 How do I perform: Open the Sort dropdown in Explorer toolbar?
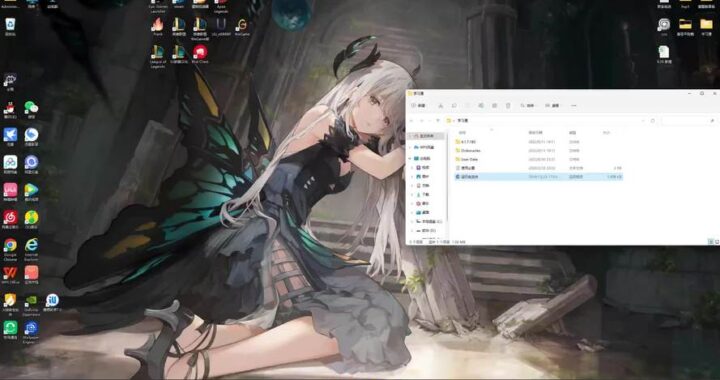pyautogui.click(x=527, y=106)
